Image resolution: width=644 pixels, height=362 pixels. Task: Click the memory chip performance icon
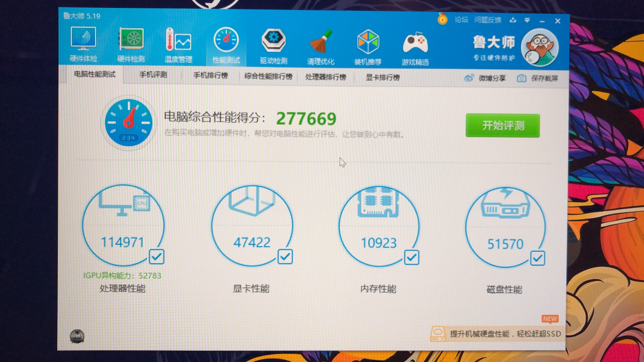pyautogui.click(x=378, y=202)
